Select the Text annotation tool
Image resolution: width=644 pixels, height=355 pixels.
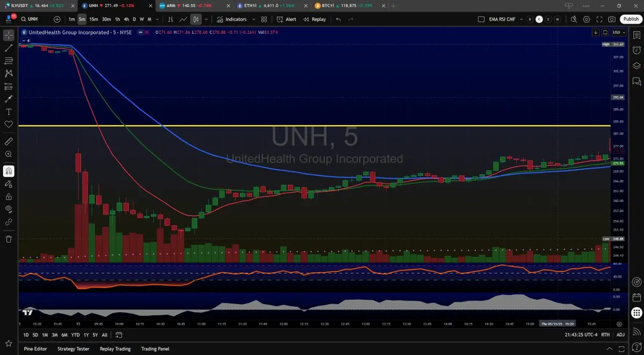tap(9, 112)
